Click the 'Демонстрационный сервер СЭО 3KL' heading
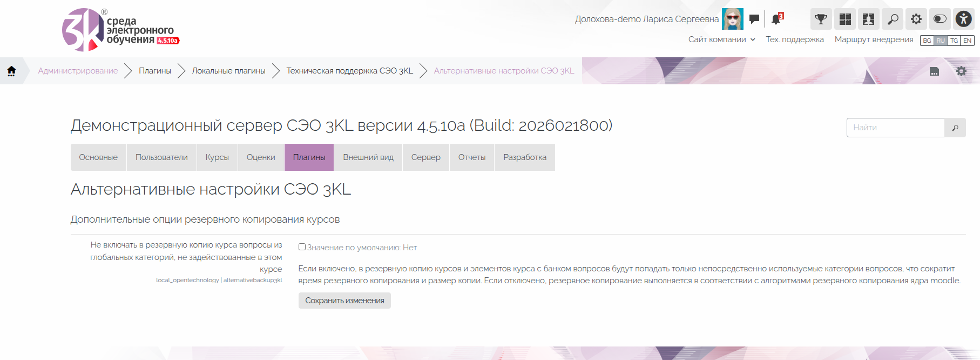This screenshot has height=360, width=980. [x=341, y=125]
